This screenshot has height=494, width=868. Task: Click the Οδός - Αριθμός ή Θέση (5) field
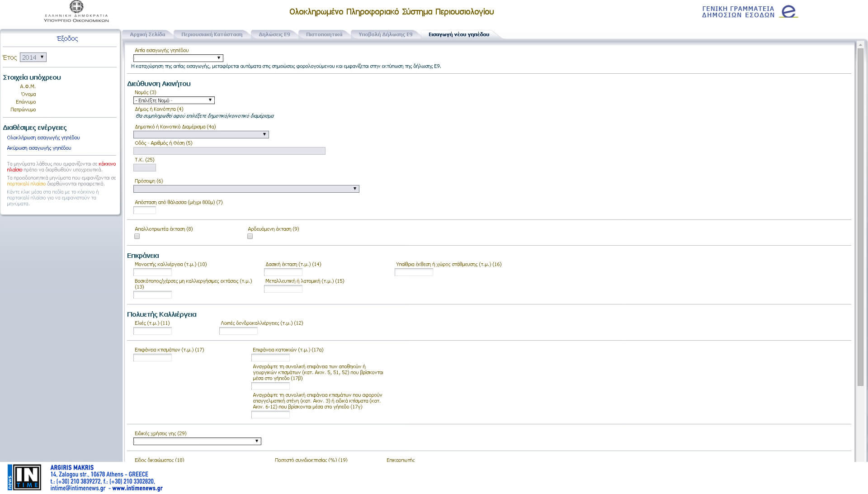point(229,151)
